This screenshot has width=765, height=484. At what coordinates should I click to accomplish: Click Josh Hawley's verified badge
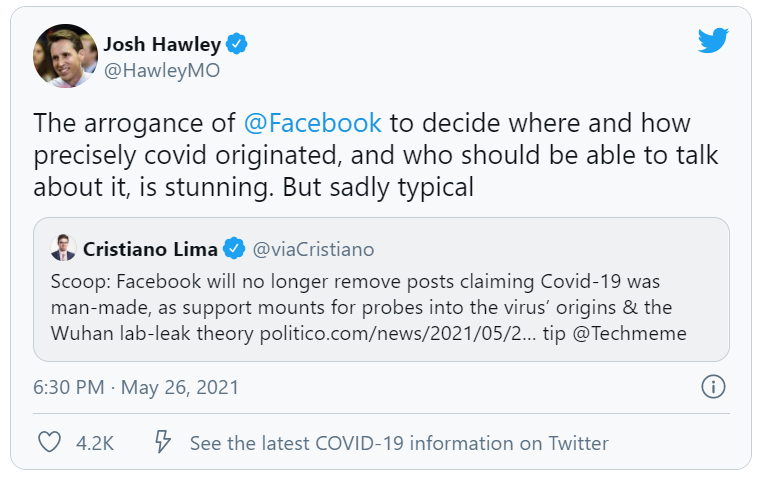(x=237, y=45)
